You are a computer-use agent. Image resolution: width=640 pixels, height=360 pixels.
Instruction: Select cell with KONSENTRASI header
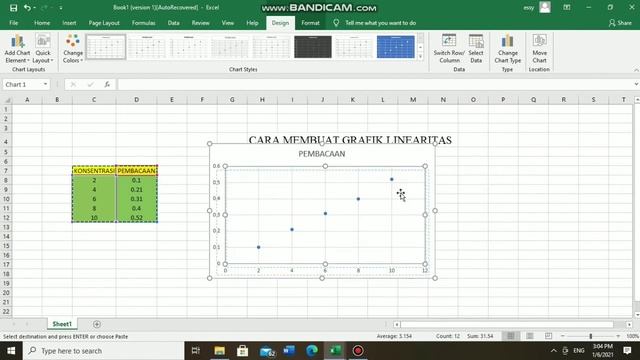point(94,171)
